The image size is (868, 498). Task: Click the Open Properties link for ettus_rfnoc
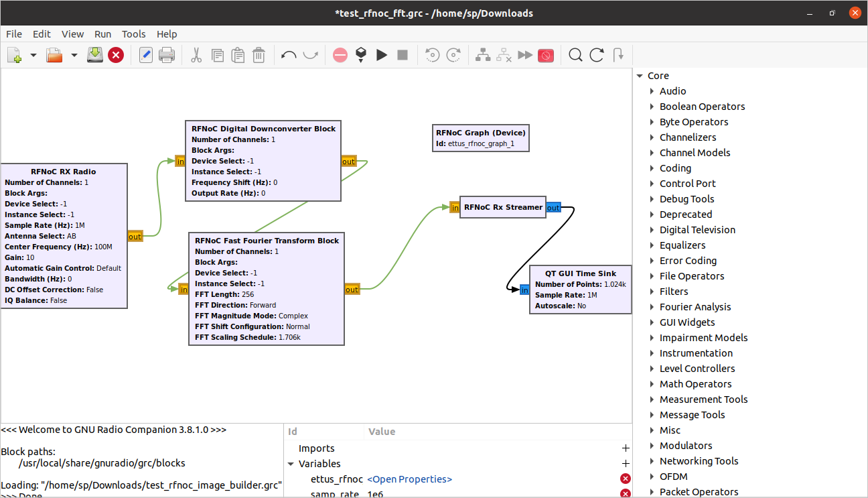[x=409, y=479]
